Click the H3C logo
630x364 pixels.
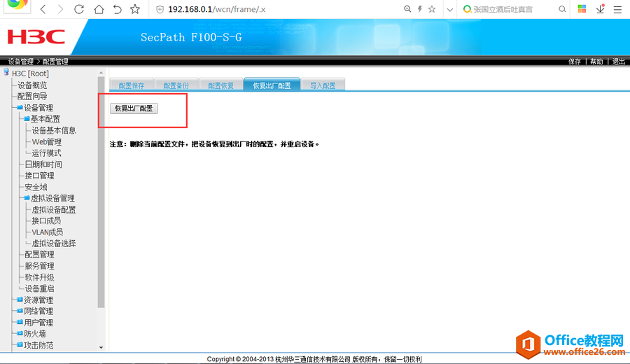[36, 37]
